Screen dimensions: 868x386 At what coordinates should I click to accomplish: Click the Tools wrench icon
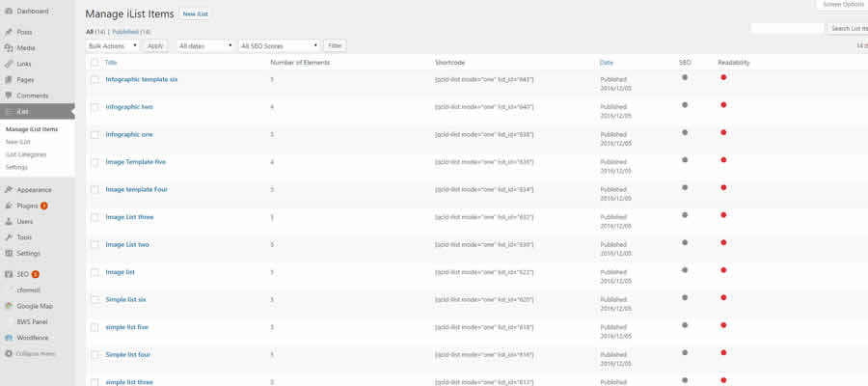tap(8, 237)
